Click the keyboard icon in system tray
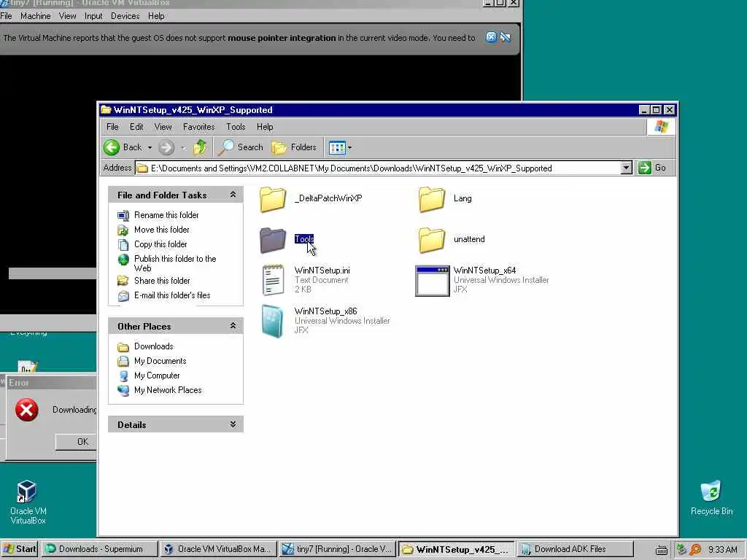 coord(661,550)
